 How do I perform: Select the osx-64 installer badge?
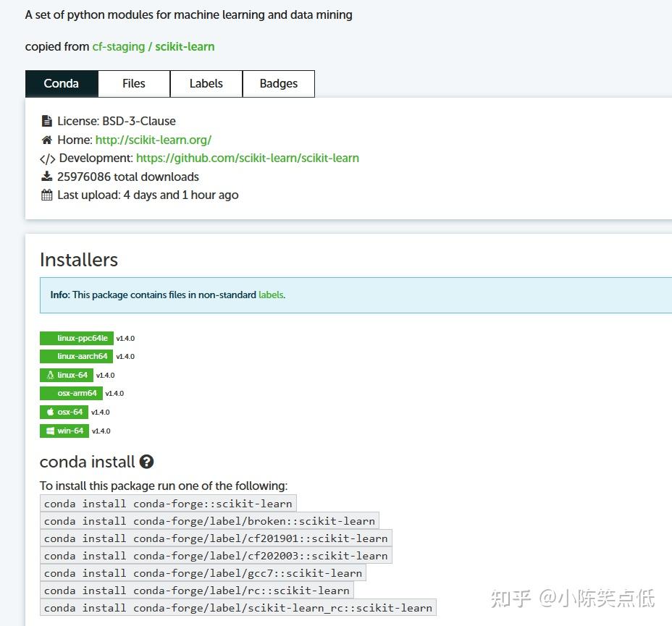tap(64, 412)
